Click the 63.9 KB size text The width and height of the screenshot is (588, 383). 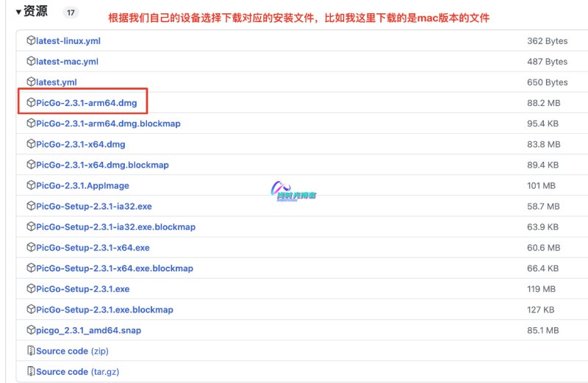(x=542, y=227)
